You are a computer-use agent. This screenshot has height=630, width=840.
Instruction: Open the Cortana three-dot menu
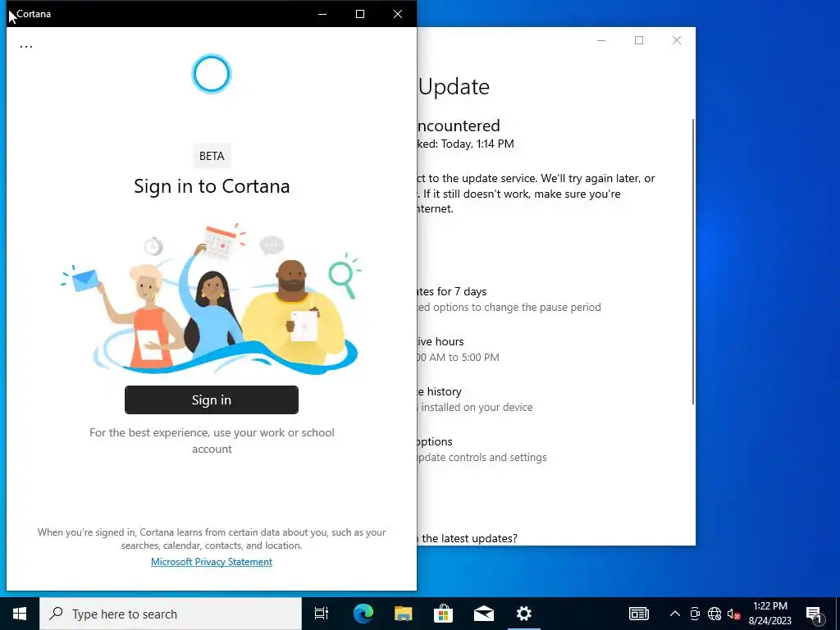tap(26, 47)
